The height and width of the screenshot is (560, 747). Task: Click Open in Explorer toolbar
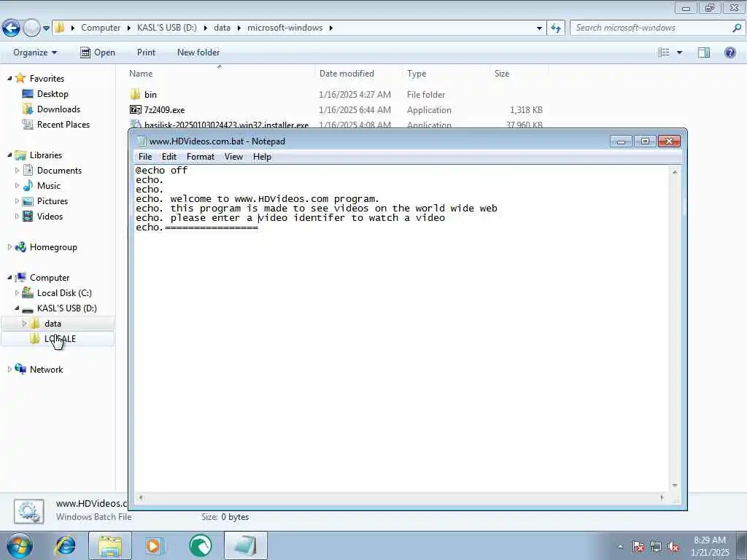(98, 52)
